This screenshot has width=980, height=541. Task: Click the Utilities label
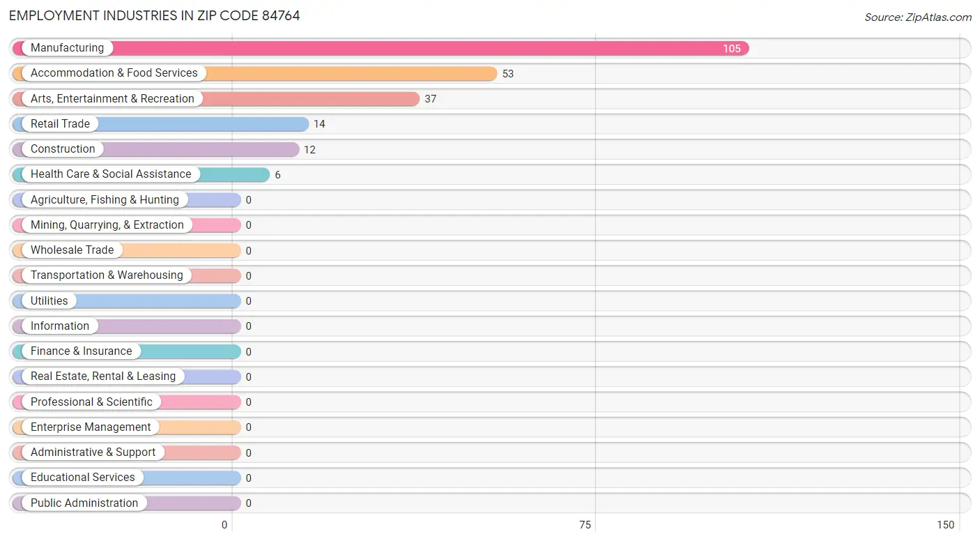49,301
